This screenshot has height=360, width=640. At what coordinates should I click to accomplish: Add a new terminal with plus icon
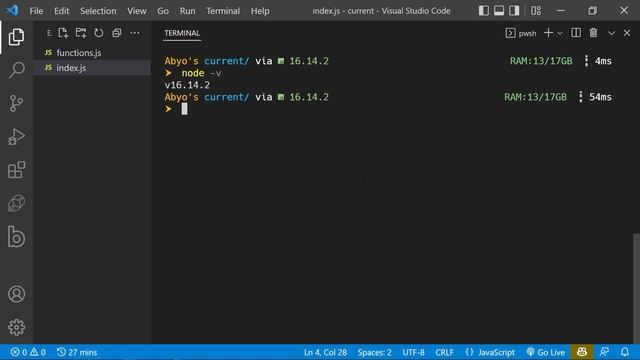pyautogui.click(x=549, y=33)
